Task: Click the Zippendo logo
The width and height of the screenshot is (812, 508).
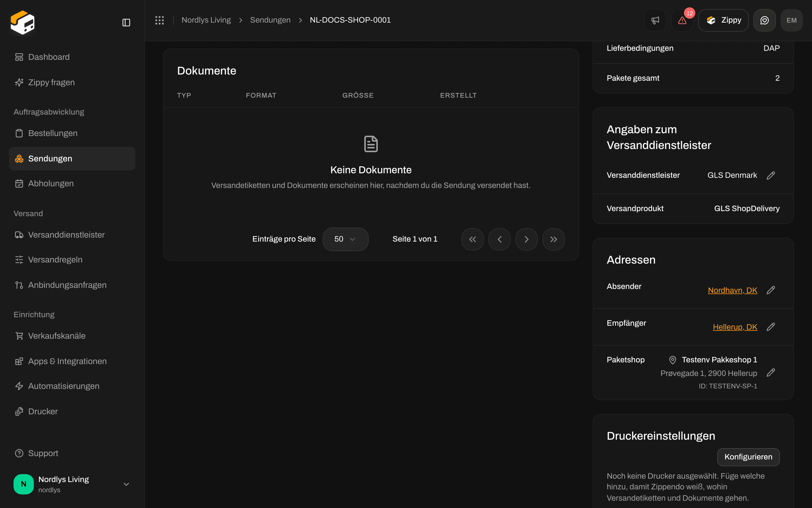Action: click(23, 23)
